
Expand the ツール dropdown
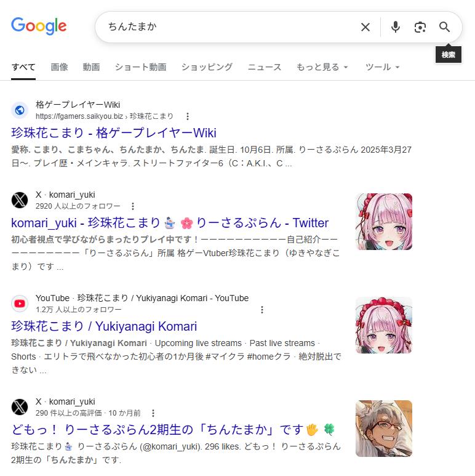(382, 67)
